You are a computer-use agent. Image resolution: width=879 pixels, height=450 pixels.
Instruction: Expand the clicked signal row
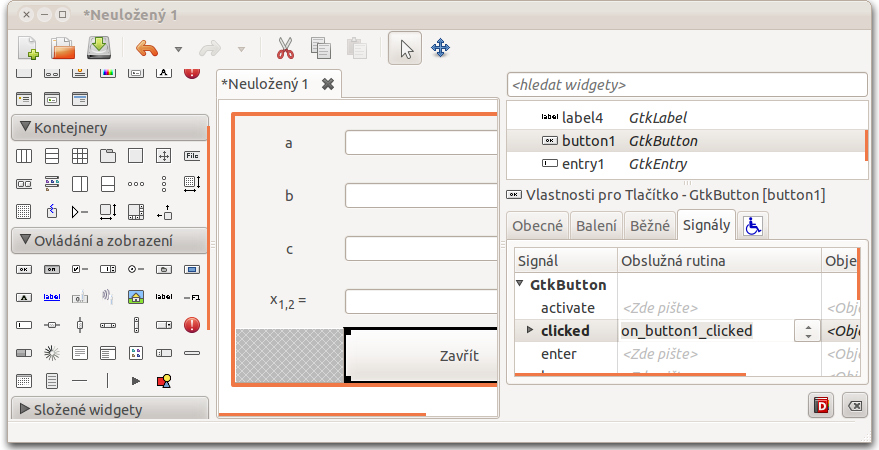coord(530,330)
